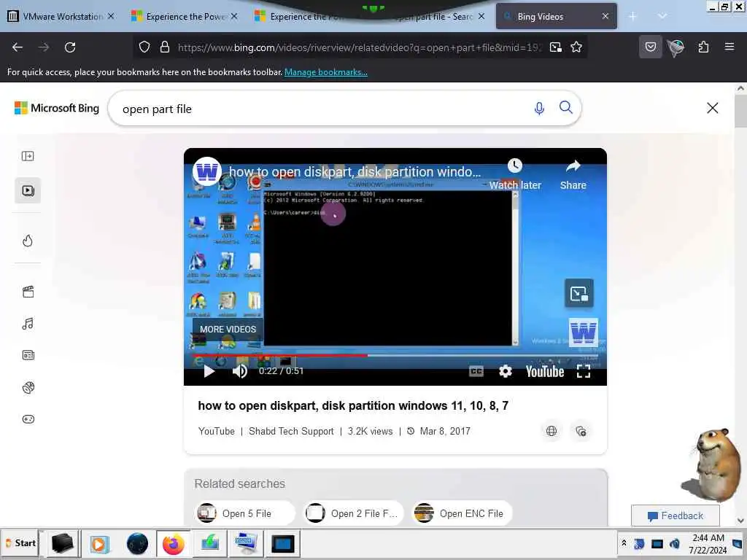Switch to first 'Experience the Power' tab
The width and height of the screenshot is (747, 560).
coord(184,16)
